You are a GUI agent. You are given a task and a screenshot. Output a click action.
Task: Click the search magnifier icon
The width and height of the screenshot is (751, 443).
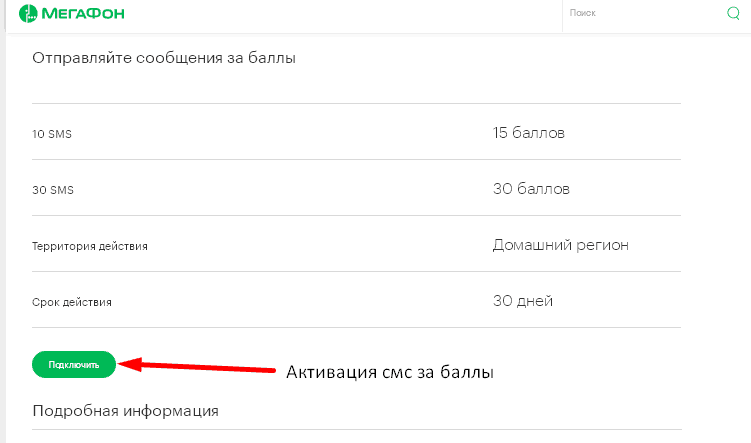click(x=733, y=14)
